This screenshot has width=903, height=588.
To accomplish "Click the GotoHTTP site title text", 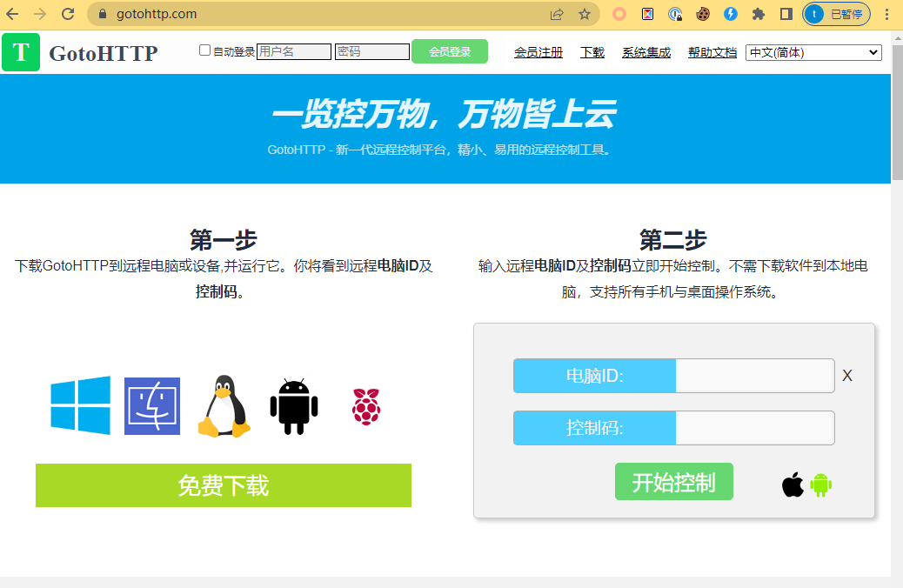I will click(103, 54).
